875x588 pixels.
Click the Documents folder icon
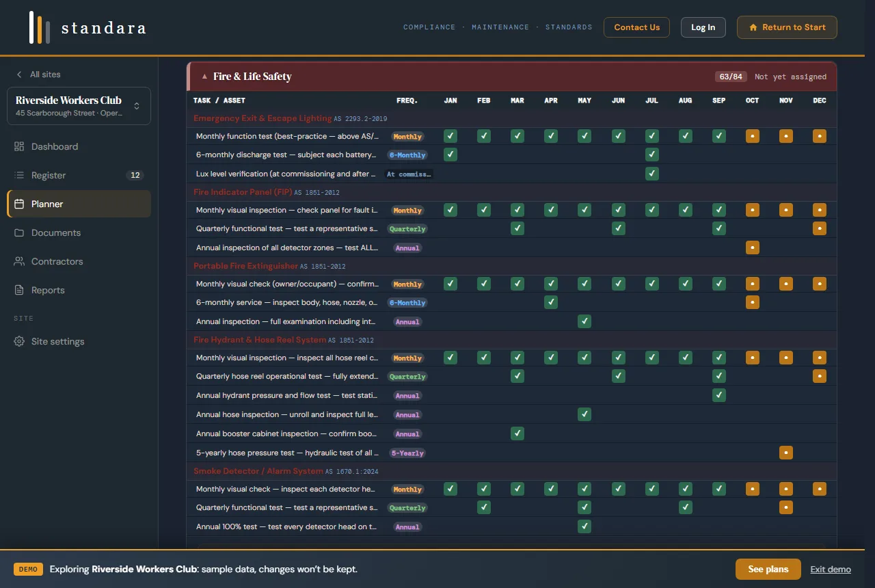click(x=19, y=232)
